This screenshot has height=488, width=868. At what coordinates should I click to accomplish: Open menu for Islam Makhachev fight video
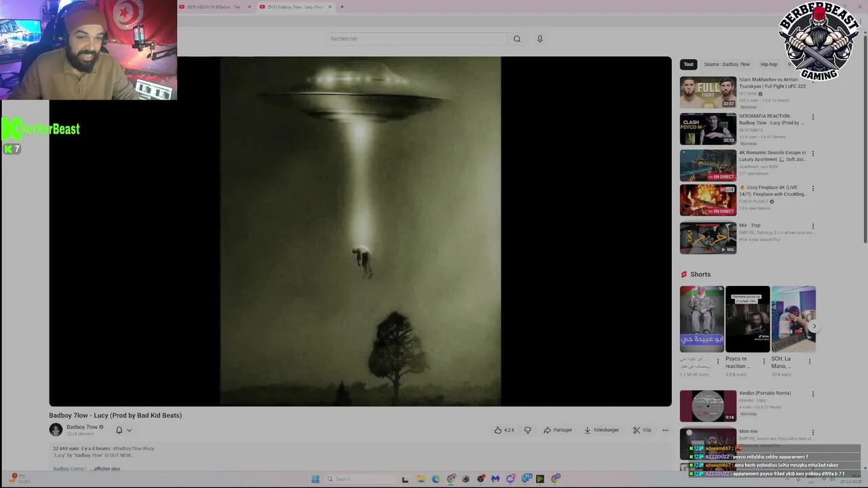tap(813, 82)
